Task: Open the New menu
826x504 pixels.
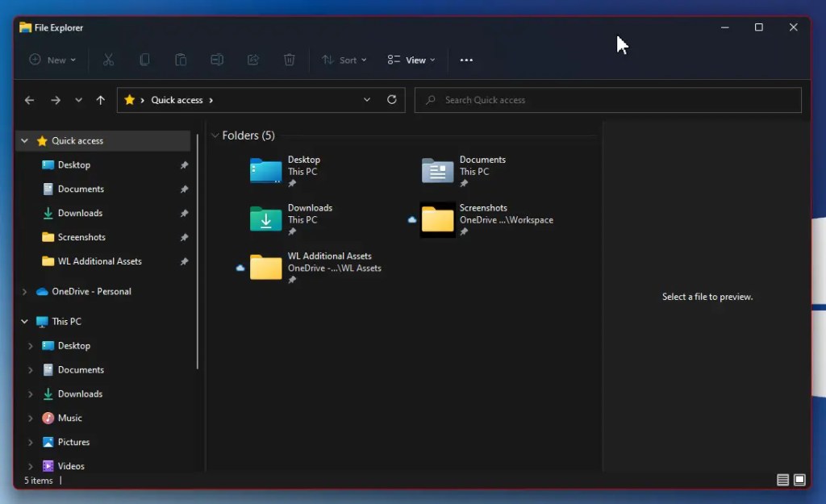Action: (52, 60)
